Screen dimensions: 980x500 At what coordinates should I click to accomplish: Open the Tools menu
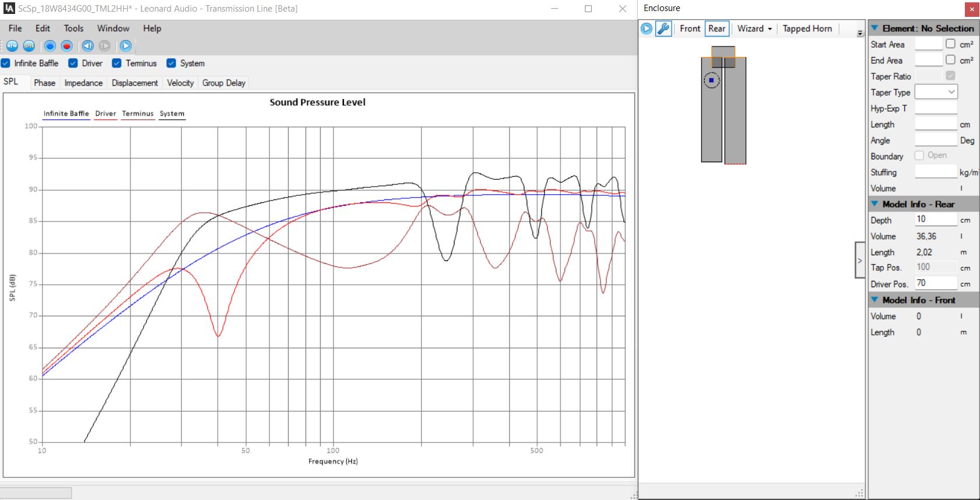tap(73, 28)
